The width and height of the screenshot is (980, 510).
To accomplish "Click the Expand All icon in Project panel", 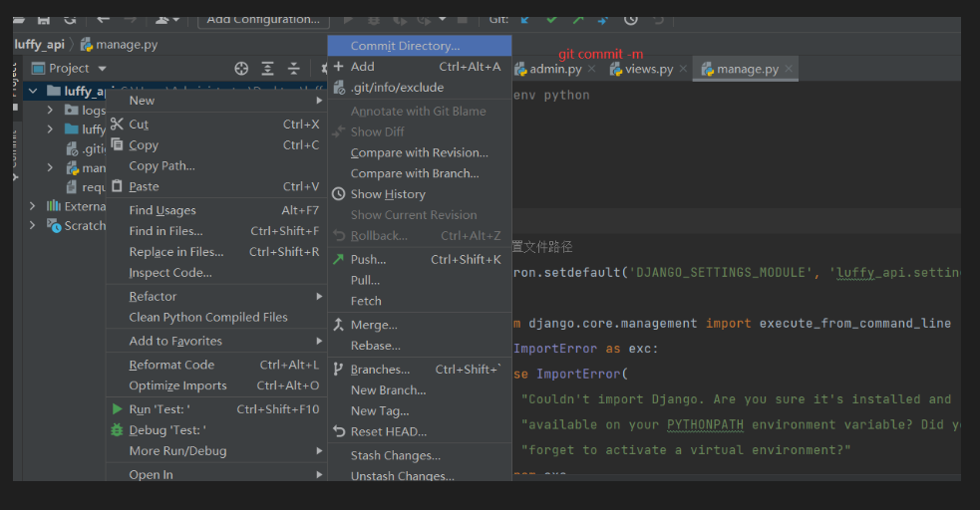I will (x=267, y=68).
